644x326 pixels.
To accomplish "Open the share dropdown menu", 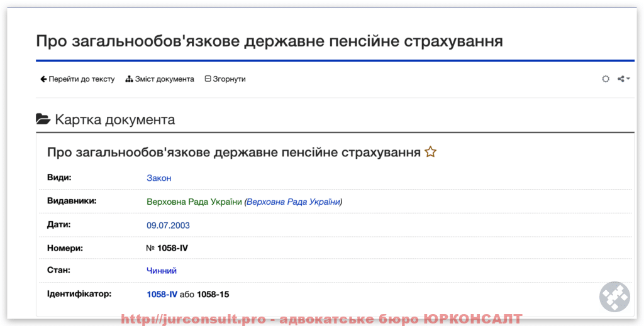I will pos(623,79).
